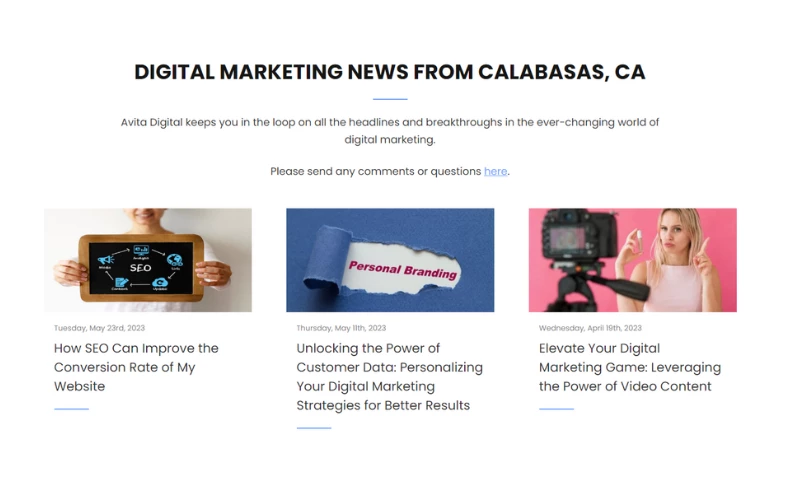This screenshot has height=480, width=800.
Task: Click the megaphone icon on the chalkboard
Action: [106, 259]
